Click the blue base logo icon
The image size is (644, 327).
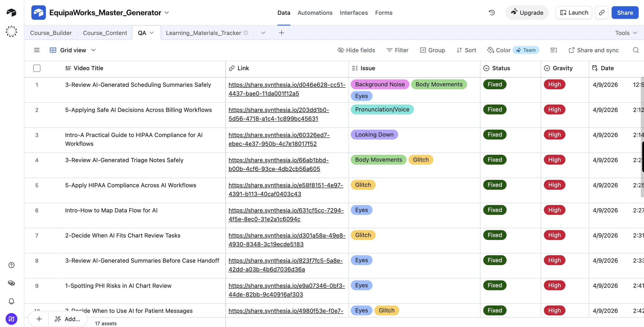[x=38, y=13]
